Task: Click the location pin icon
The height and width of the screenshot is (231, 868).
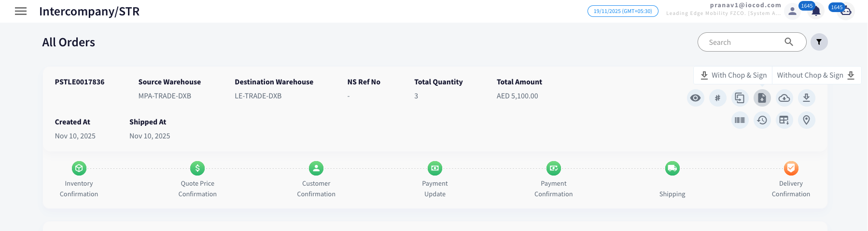Action: point(806,120)
